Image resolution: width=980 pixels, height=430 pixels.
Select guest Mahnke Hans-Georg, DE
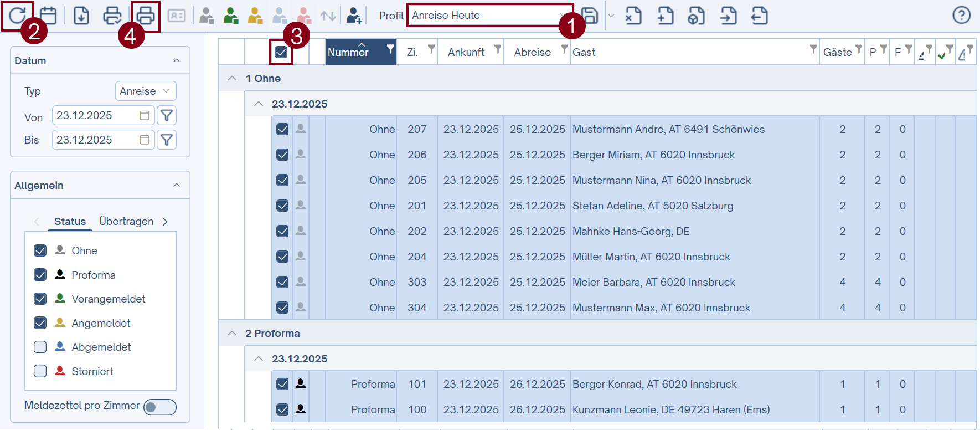tap(631, 231)
